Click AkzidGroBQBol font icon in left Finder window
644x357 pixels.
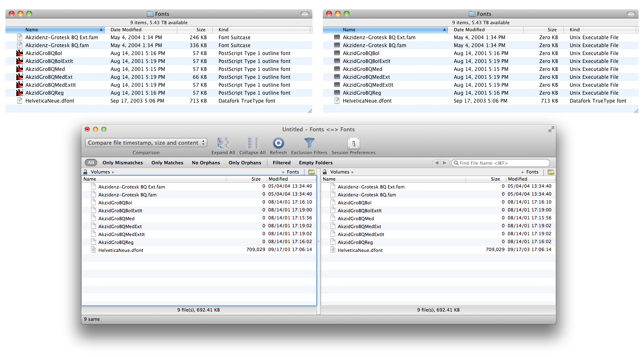coord(20,53)
